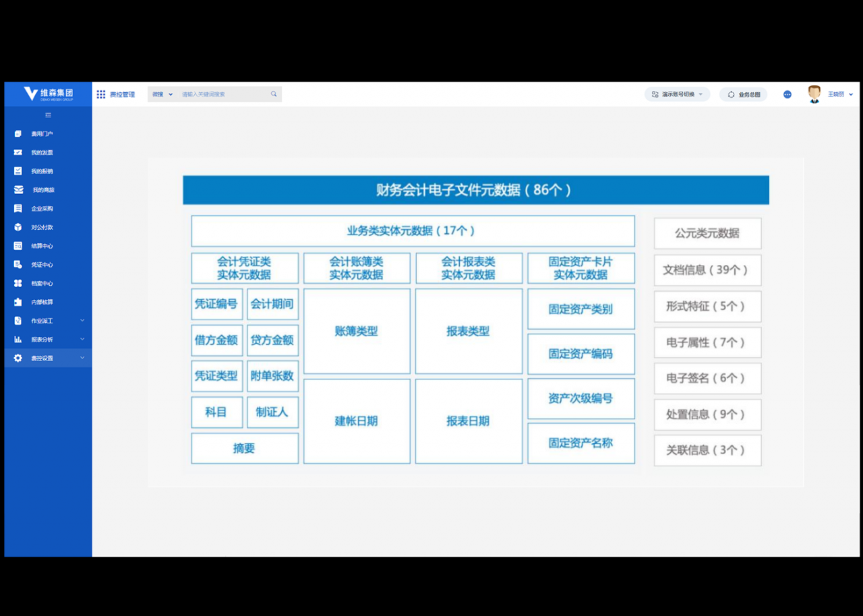Expand the 费控设置 chevron
Image resolution: width=863 pixels, height=616 pixels.
click(82, 358)
